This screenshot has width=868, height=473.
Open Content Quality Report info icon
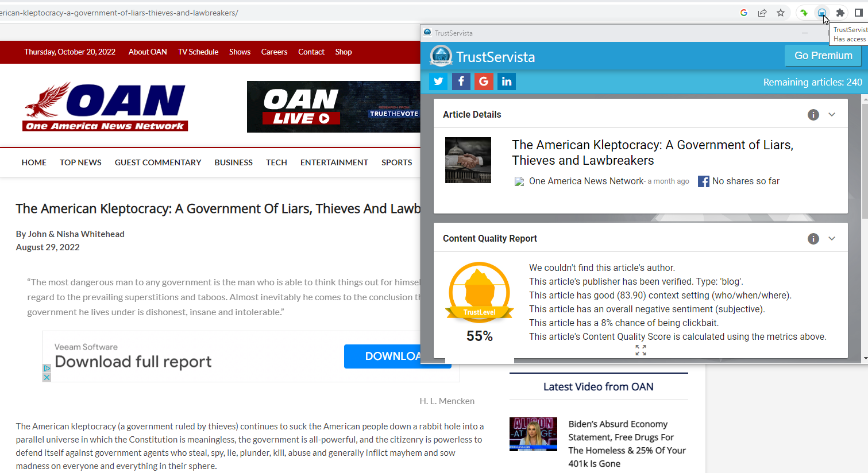(x=813, y=239)
